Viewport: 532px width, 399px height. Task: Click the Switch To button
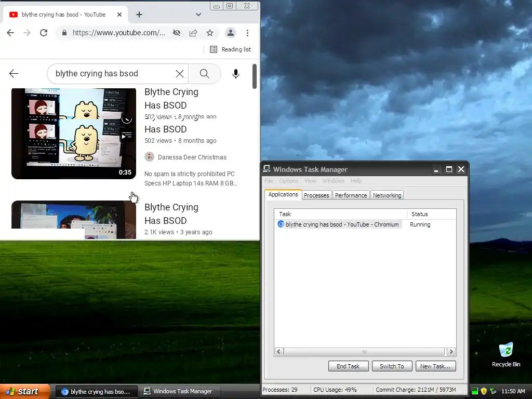pos(392,366)
